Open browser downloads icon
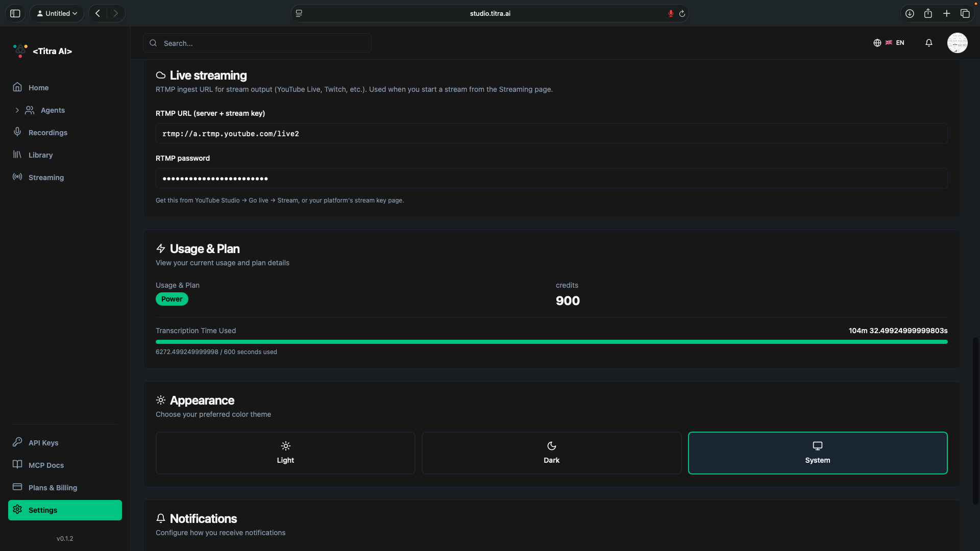Screen dimensions: 980x551 [x=910, y=14]
